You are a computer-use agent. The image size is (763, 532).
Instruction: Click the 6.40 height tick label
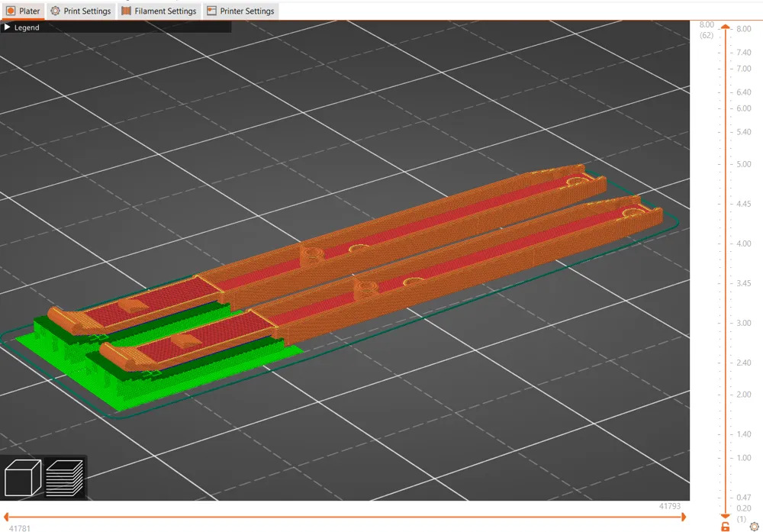pyautogui.click(x=743, y=92)
